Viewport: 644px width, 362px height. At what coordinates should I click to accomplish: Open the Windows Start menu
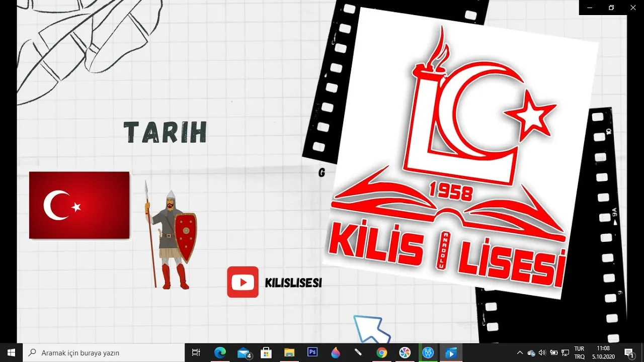click(x=11, y=353)
